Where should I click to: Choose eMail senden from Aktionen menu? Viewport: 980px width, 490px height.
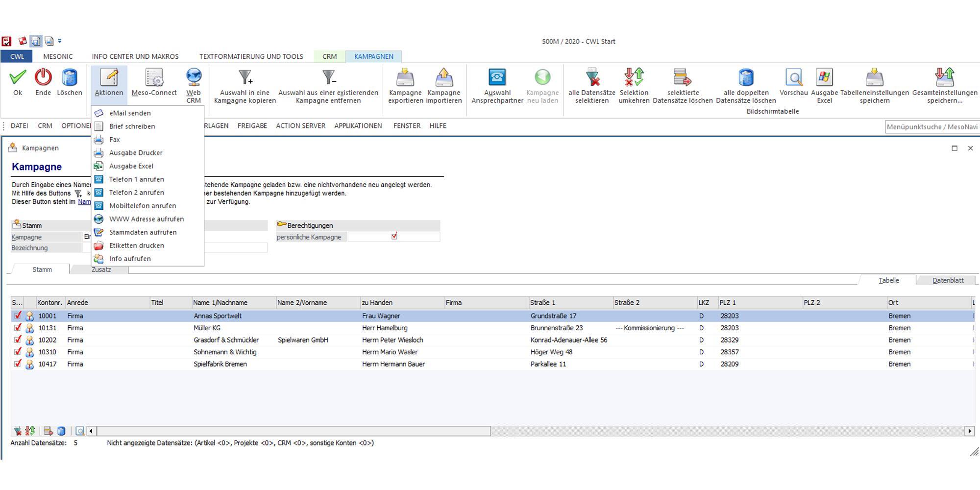[147, 113]
